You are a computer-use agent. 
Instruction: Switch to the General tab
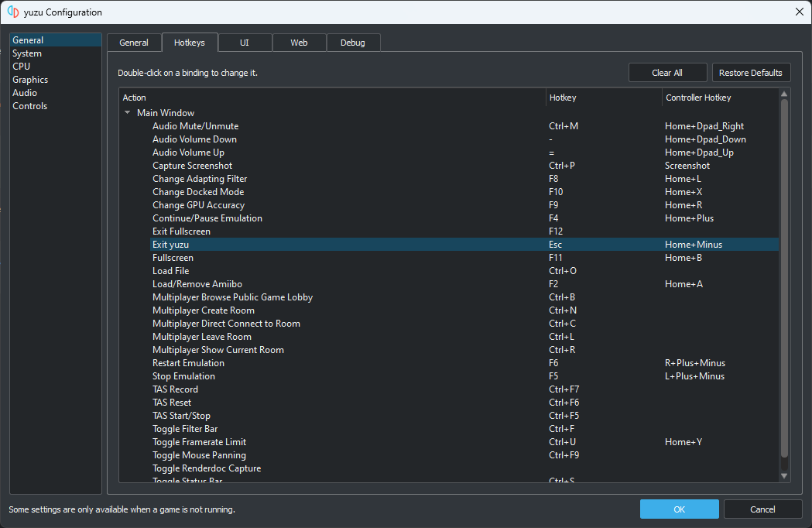134,43
